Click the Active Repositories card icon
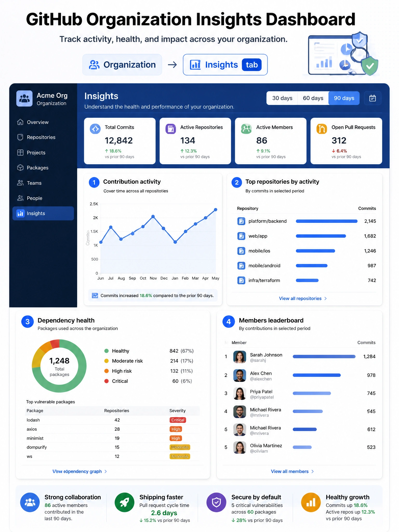This screenshot has height=532, width=399. click(x=171, y=129)
